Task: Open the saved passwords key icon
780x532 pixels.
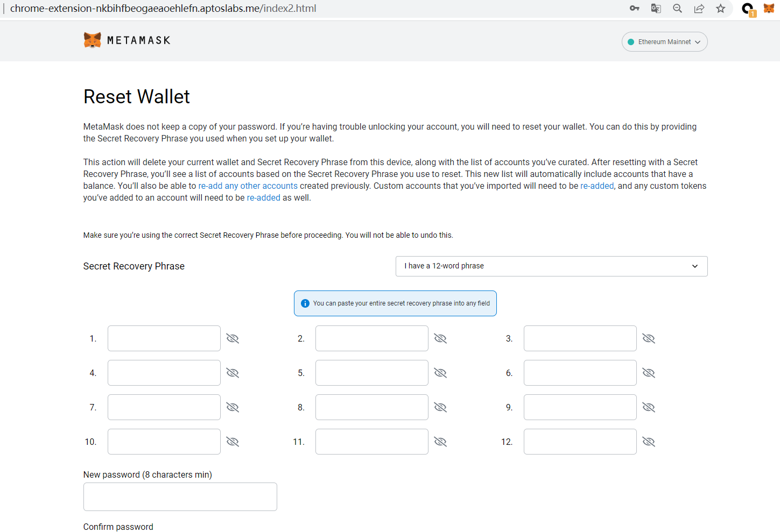Action: coord(635,9)
